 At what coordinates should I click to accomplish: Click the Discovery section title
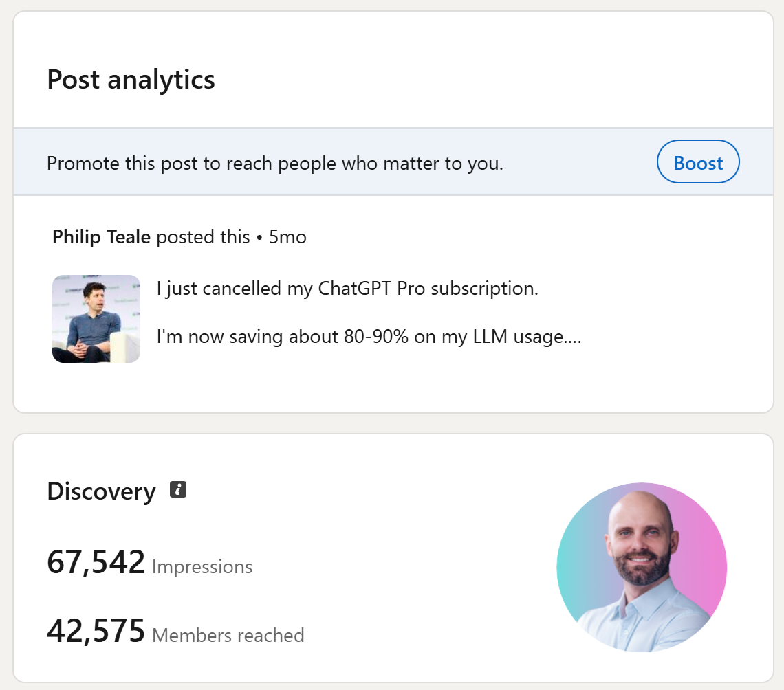100,491
